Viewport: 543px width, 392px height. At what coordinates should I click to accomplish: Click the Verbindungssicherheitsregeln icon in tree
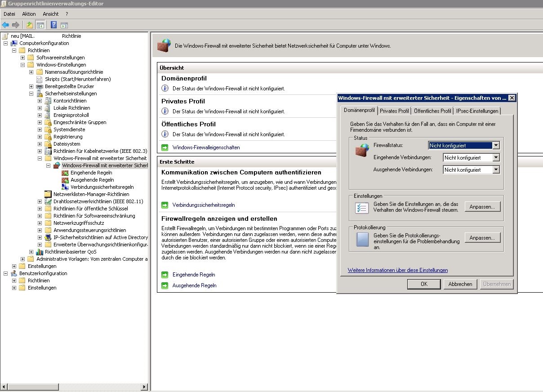point(65,187)
